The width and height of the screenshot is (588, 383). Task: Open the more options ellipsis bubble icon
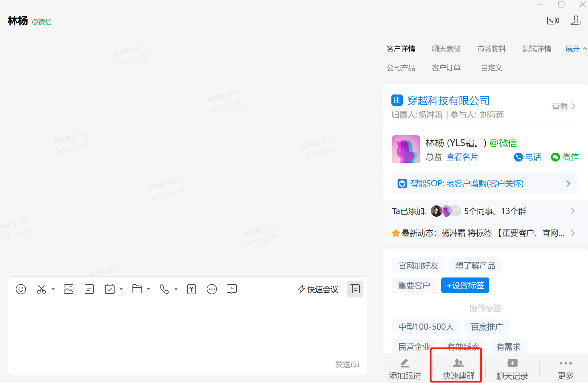coord(212,289)
